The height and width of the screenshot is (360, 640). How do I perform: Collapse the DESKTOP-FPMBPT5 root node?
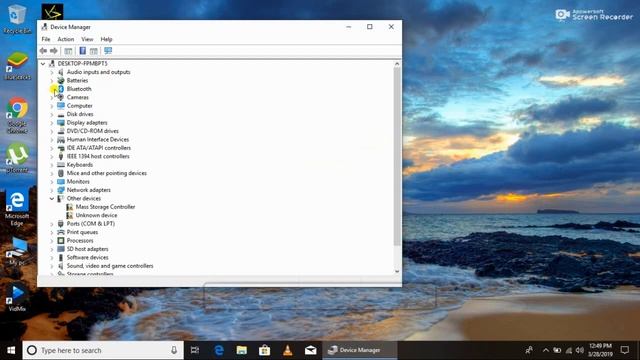[43, 64]
